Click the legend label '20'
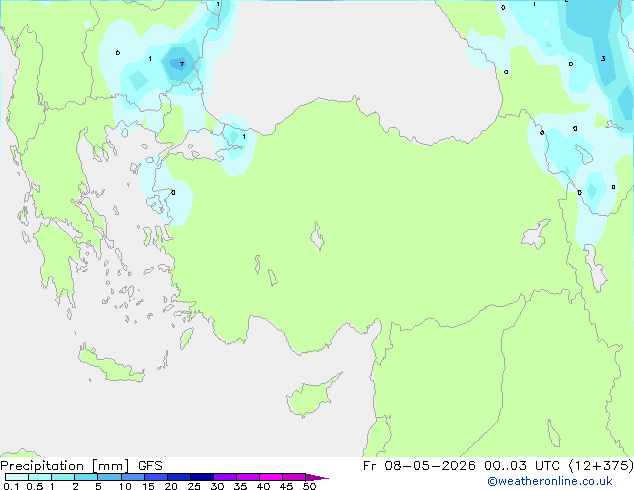Image resolution: width=634 pixels, height=490 pixels. (x=171, y=486)
